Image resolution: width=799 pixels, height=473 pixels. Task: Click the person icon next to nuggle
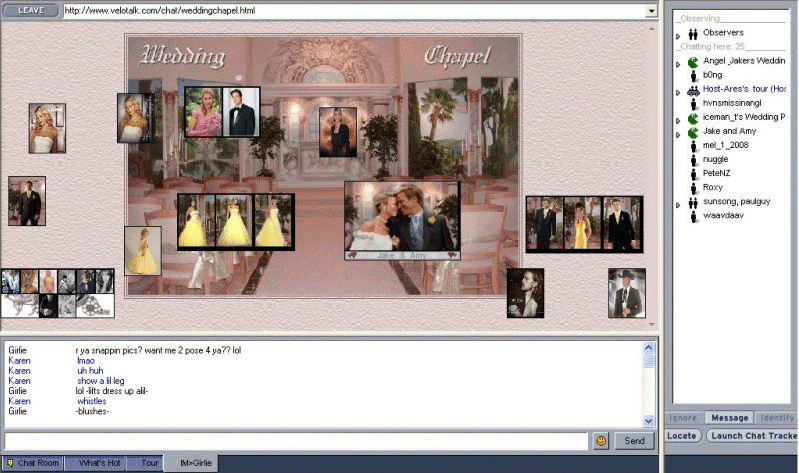[x=692, y=159]
